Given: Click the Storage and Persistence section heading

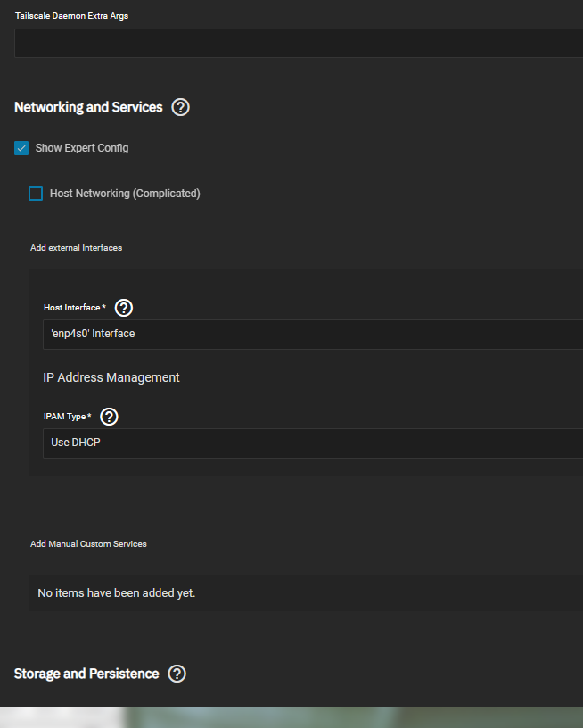Looking at the screenshot, I should point(86,674).
